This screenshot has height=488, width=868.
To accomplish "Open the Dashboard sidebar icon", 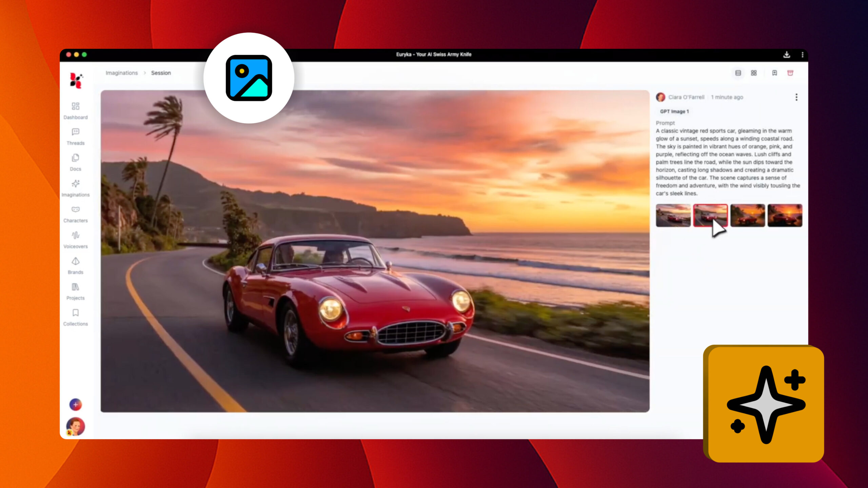I will [75, 106].
